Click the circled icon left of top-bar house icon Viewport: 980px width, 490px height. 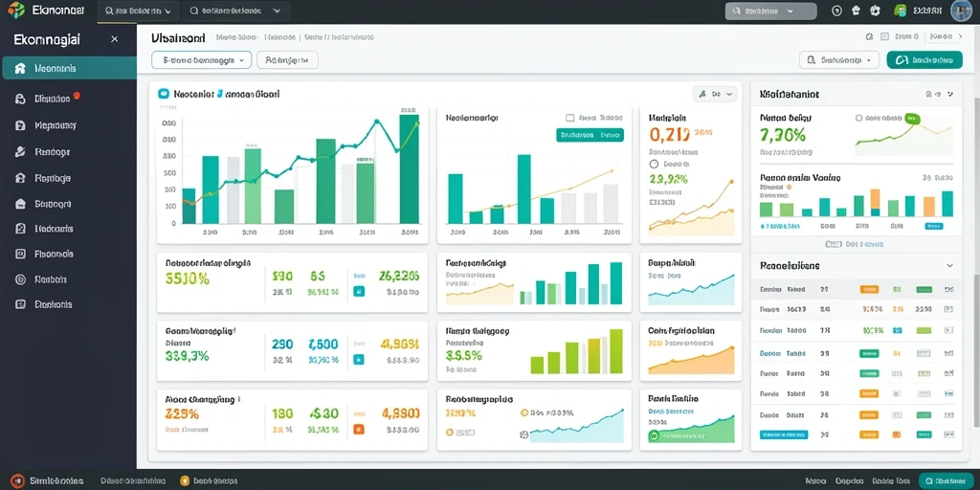coord(837,11)
